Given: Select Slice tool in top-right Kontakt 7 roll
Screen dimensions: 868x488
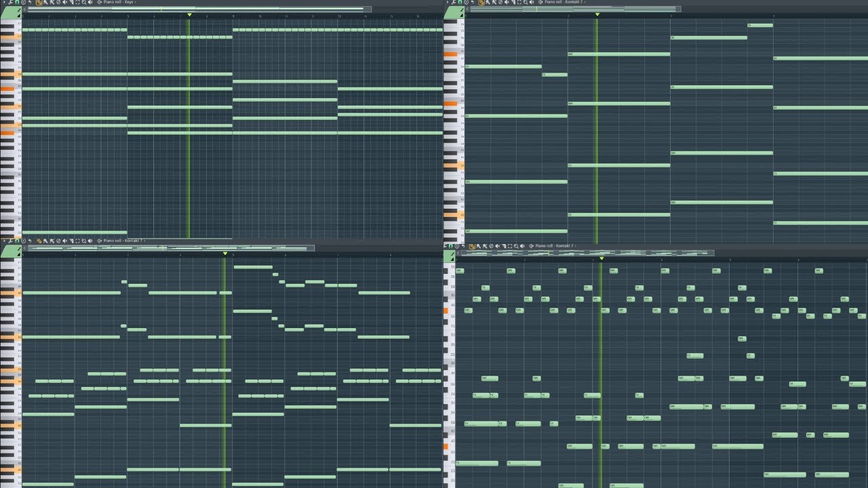Looking at the screenshot, I should [513, 2].
